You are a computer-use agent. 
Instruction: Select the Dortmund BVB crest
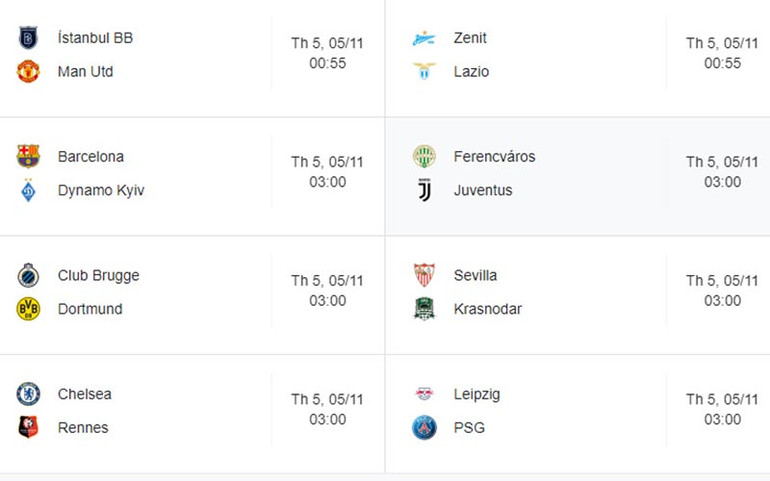point(28,309)
